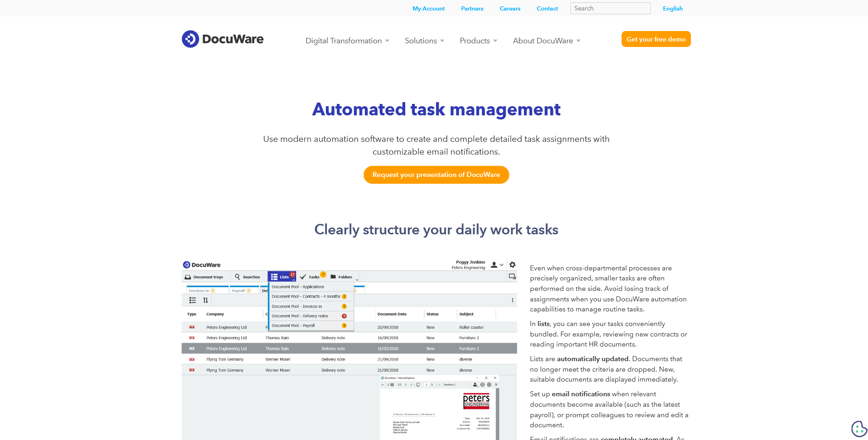Open the three-dot menu above the document table
The width and height of the screenshot is (868, 440).
click(x=512, y=300)
